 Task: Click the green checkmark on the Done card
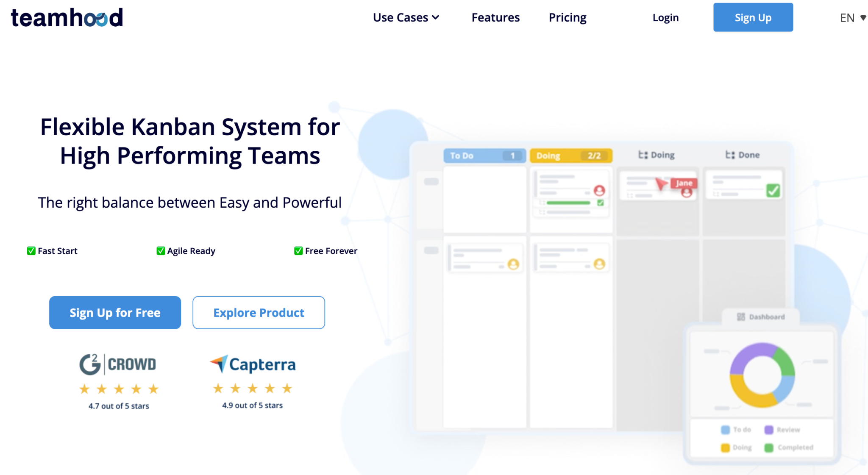tap(773, 190)
